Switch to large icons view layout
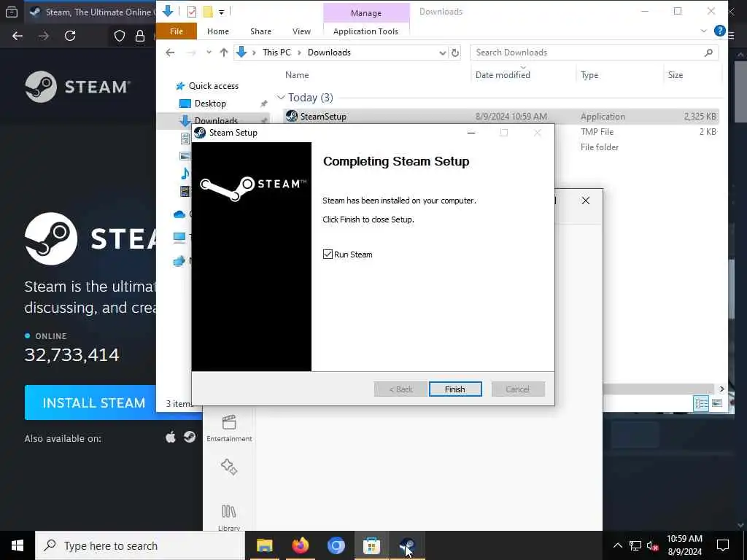 point(716,403)
